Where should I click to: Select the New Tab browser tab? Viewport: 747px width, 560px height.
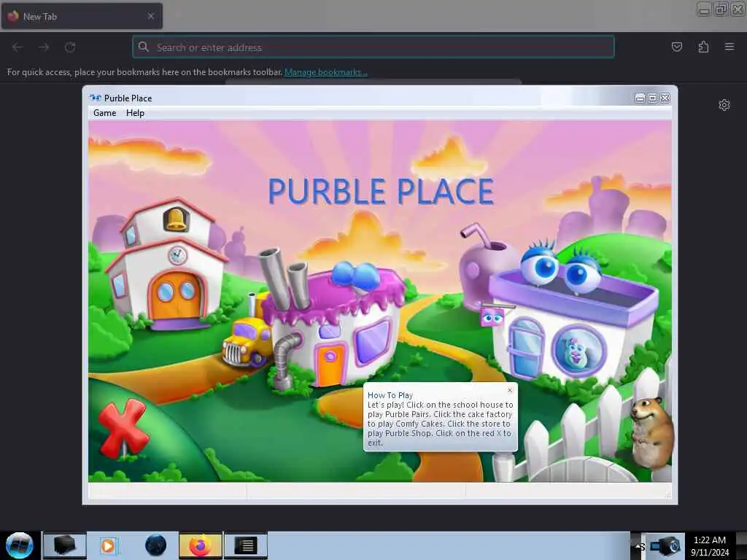(x=82, y=16)
